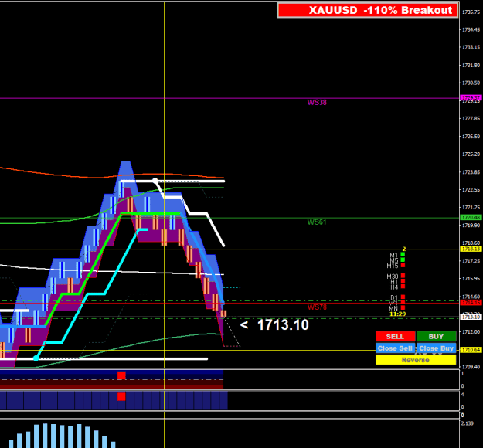This screenshot has width=483, height=448.
Task: Click the green 1720.48 price tag
Action: (x=471, y=217)
